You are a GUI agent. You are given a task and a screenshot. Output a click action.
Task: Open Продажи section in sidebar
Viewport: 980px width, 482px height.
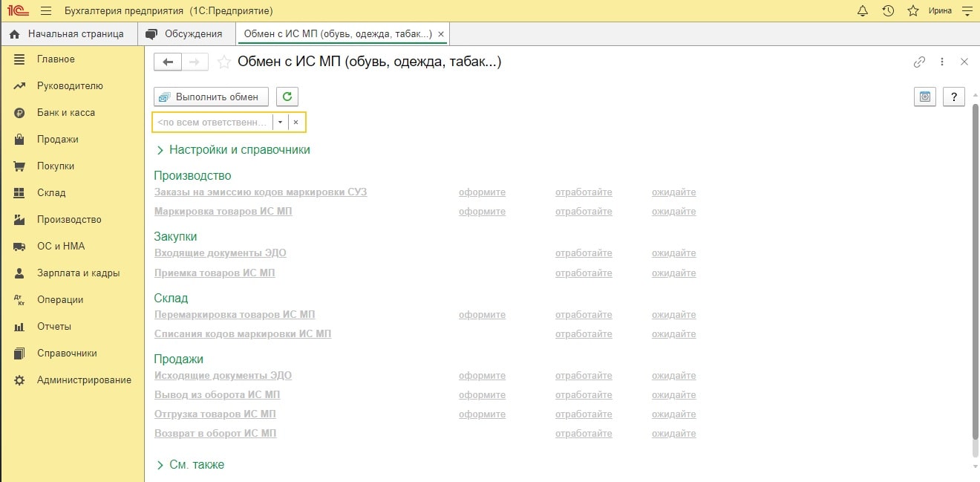pyautogui.click(x=58, y=140)
